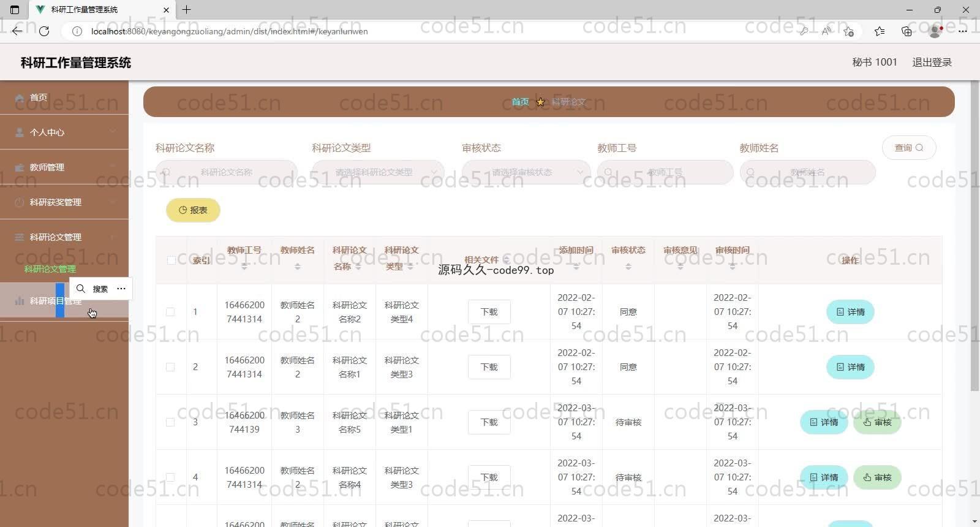The width and height of the screenshot is (980, 527).
Task: Click the magnifier search icon in popup
Action: [81, 289]
